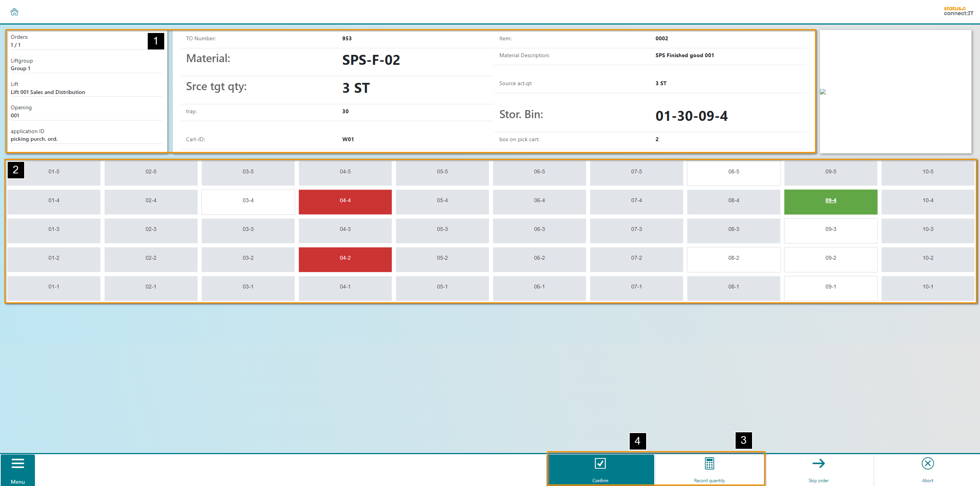Click tray cell 01-1
980x486 pixels.
pyautogui.click(x=54, y=287)
